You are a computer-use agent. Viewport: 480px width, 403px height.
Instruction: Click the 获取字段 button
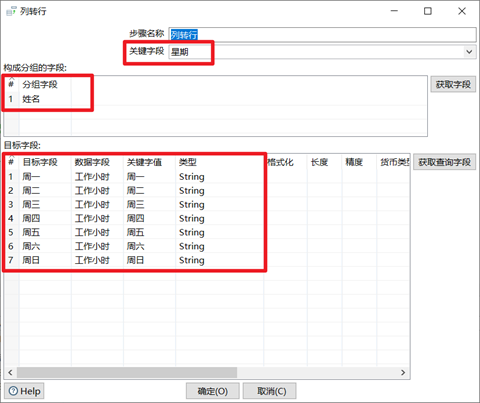(453, 84)
